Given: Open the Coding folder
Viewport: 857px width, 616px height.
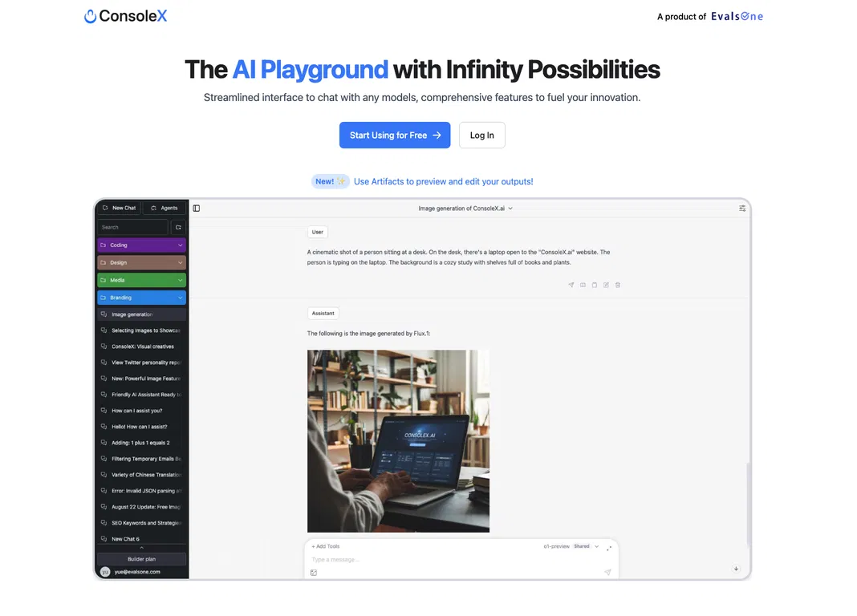Looking at the screenshot, I should 141,245.
